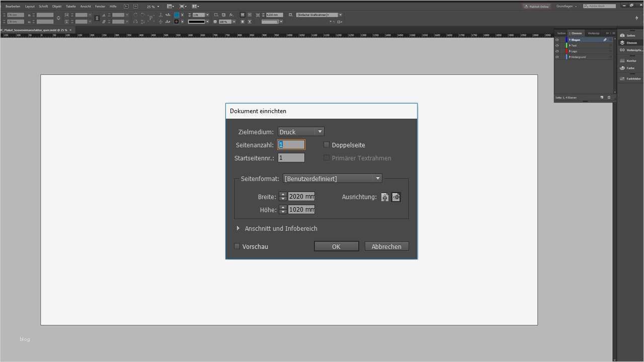Screen dimensions: 644x362
Task: Tick the Vorschau checkbox
Action: click(237, 246)
